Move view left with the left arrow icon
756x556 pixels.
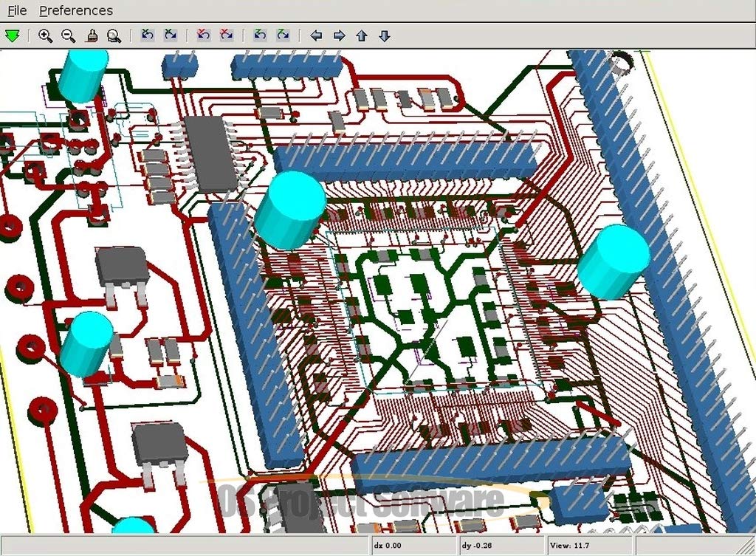click(316, 35)
